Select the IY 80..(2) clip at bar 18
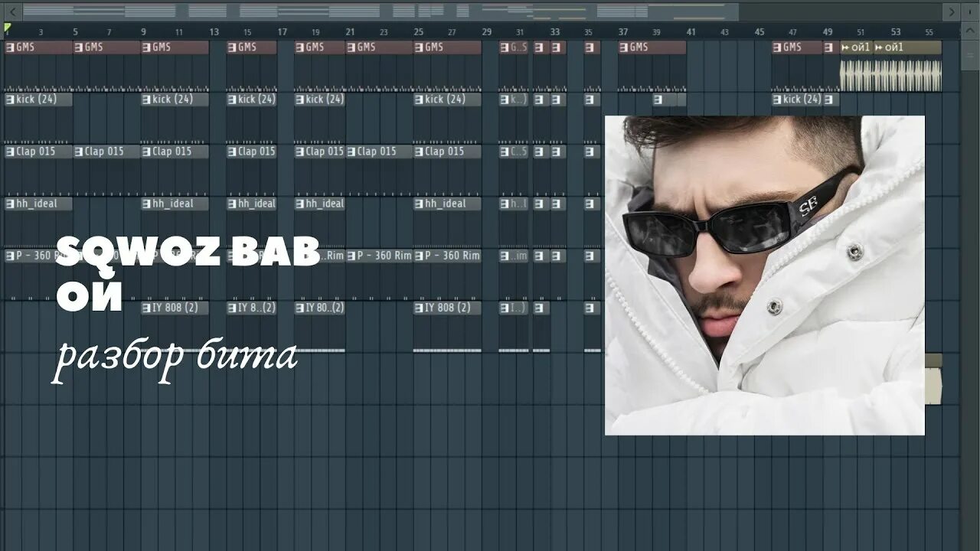 click(320, 308)
